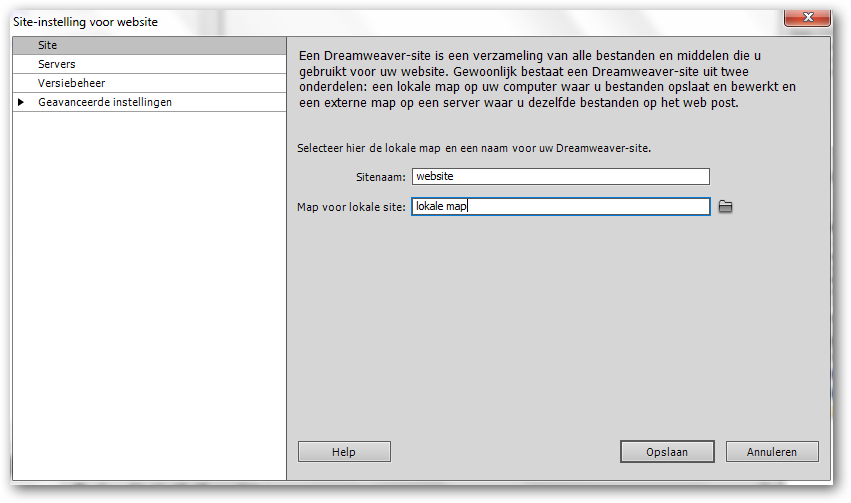851x503 pixels.
Task: Save settings with Opslaan button
Action: [x=667, y=451]
